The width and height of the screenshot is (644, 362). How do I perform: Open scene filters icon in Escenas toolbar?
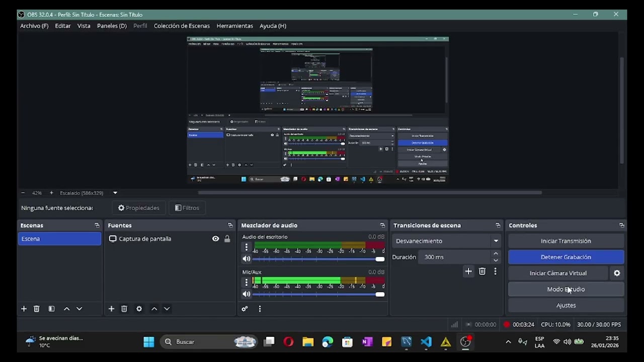click(x=51, y=309)
